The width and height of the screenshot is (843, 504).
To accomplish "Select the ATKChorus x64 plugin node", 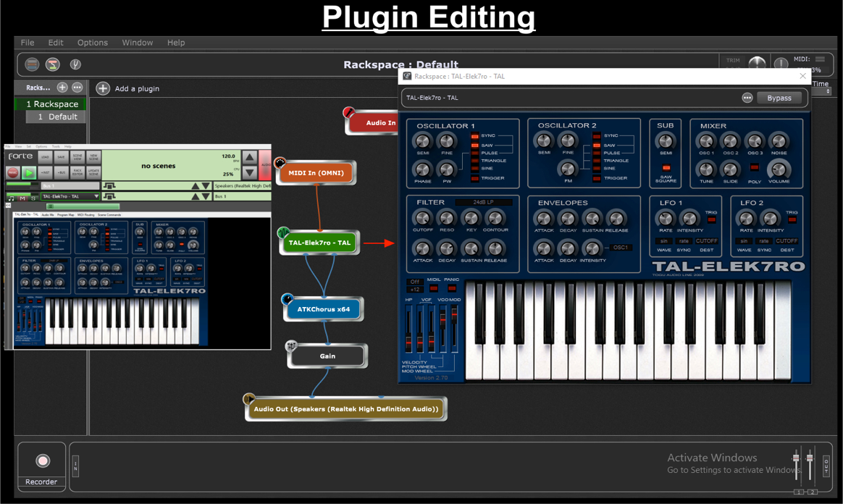I will [x=323, y=309].
